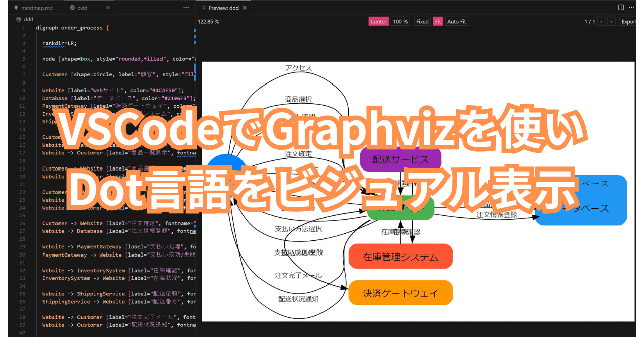The height and width of the screenshot is (337, 644).
Task: Open the preview pane ellipsis actions menu
Action: point(632,7)
